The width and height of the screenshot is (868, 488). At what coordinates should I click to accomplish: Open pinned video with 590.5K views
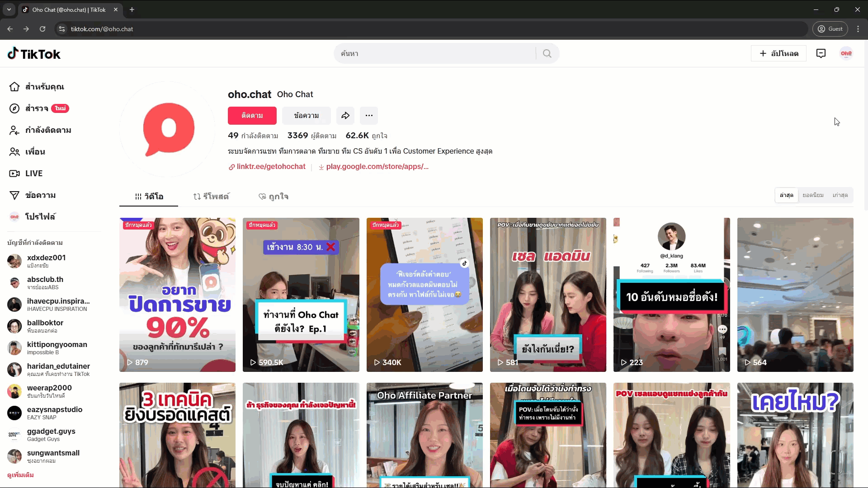301,295
